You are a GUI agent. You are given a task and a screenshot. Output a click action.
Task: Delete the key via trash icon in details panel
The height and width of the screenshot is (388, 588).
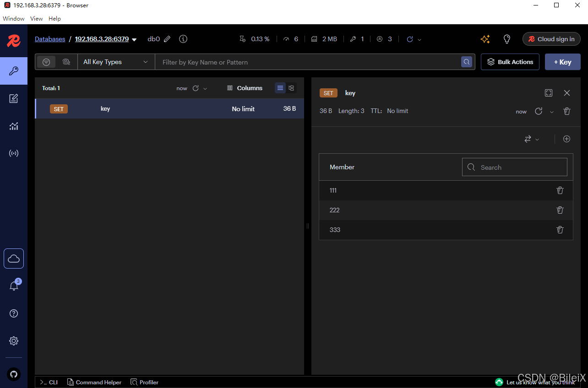(x=566, y=111)
